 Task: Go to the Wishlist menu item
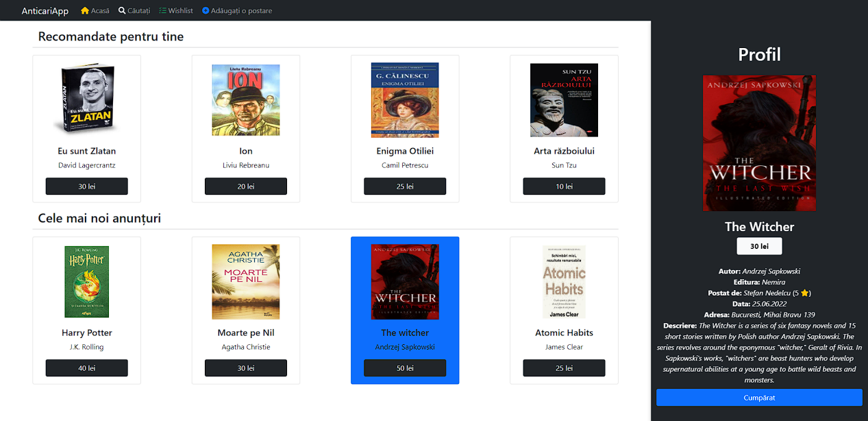click(x=176, y=11)
